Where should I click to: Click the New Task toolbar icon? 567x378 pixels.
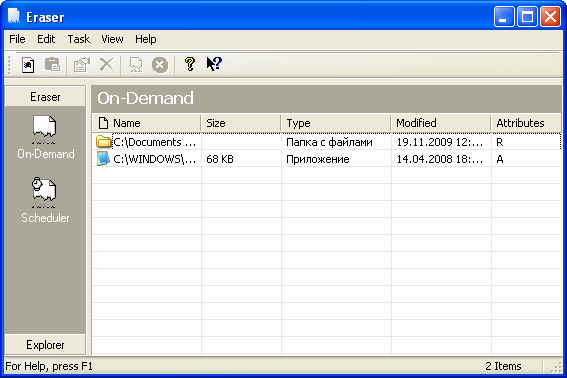click(28, 65)
